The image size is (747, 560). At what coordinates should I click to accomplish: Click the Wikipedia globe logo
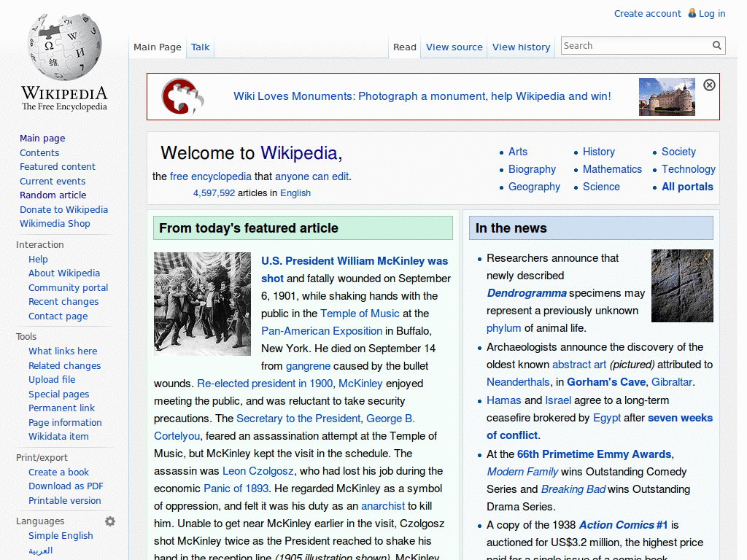[64, 47]
